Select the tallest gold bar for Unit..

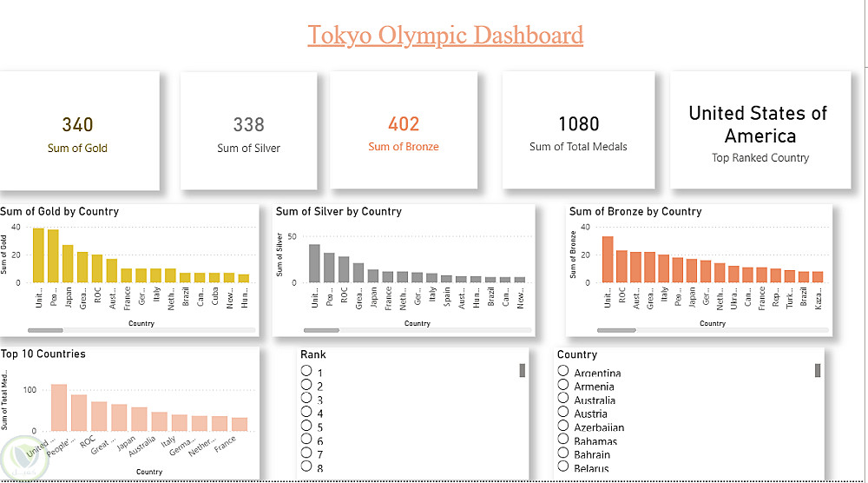tap(39, 255)
